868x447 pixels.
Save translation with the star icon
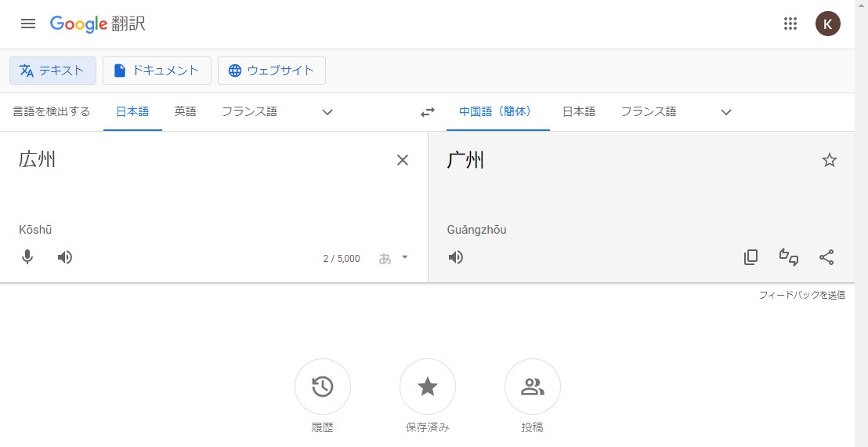(x=830, y=160)
